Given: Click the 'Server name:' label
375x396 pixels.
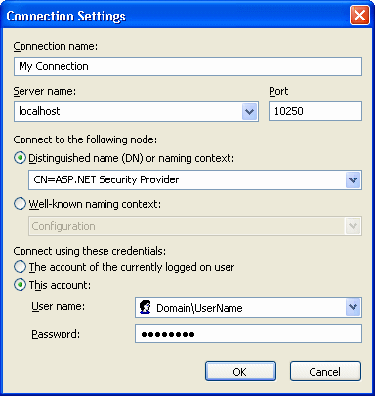Looking at the screenshot, I should tap(45, 91).
